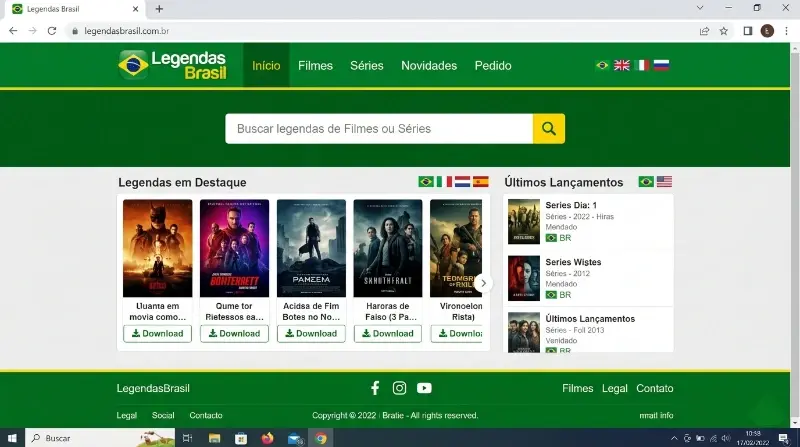
Task: Open the Pameem poster thumbnail
Action: point(311,248)
